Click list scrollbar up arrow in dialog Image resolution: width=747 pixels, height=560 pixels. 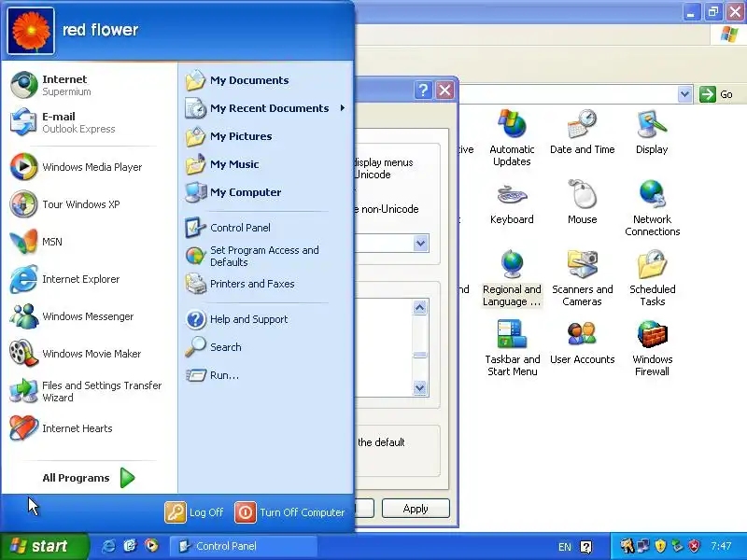point(419,308)
